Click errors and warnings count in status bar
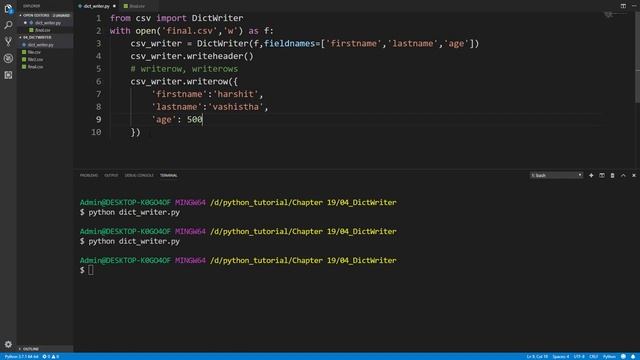This screenshot has width=640, height=360. point(51,356)
